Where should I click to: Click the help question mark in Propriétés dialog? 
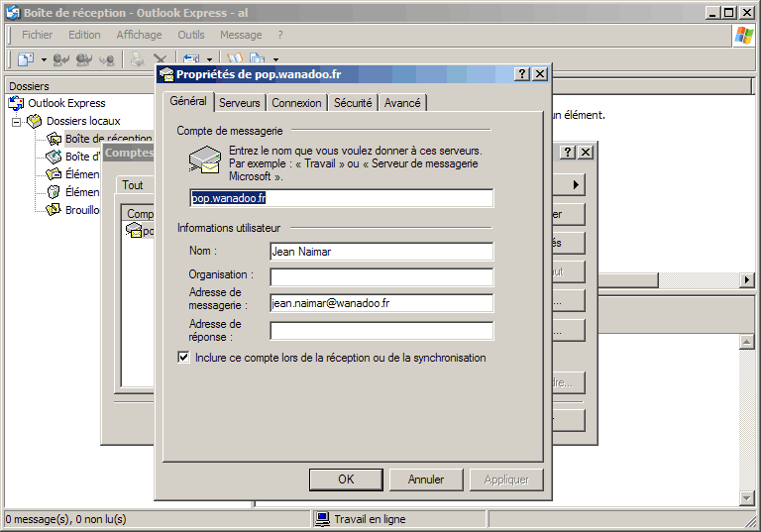click(522, 74)
